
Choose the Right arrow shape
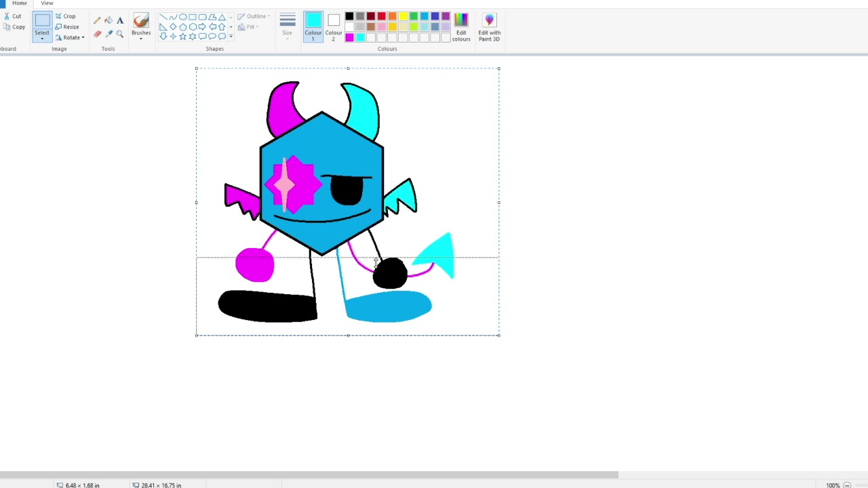coord(203,27)
